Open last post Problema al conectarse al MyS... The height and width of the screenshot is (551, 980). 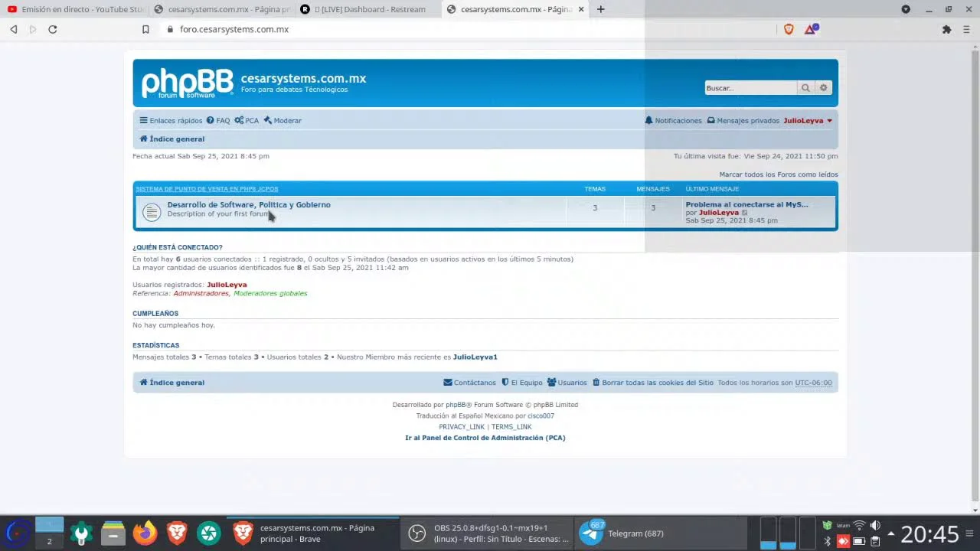click(746, 204)
